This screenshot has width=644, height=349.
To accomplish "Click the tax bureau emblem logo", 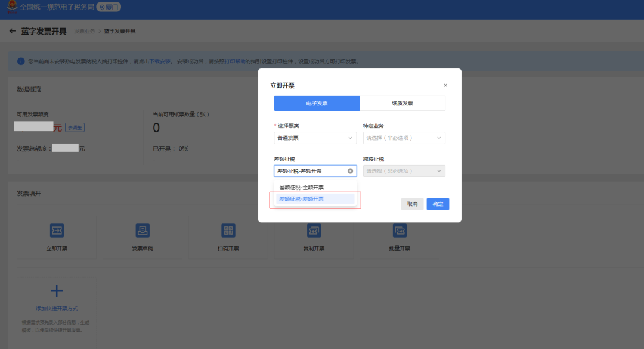I will tap(13, 7).
